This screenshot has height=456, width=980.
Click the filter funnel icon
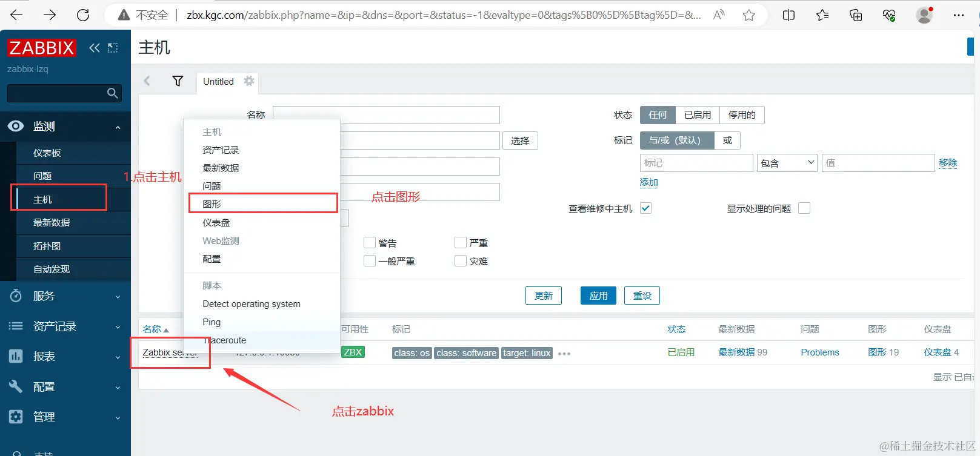pos(178,81)
